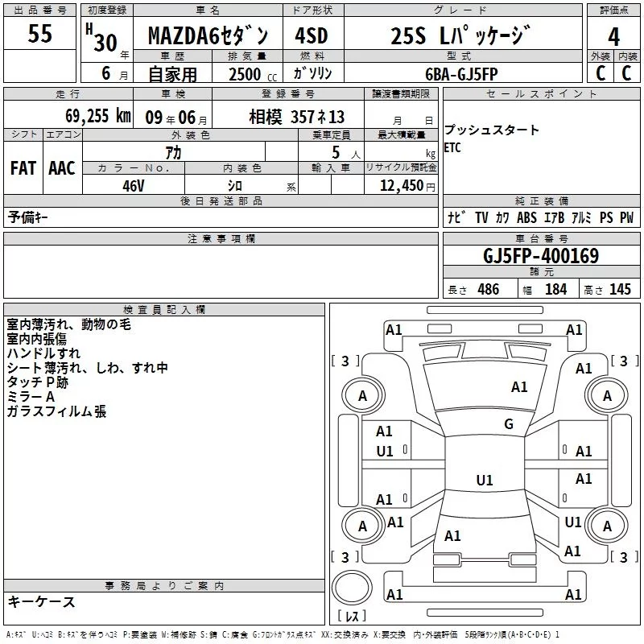Click the PS equipment code
This screenshot has height=644, width=644.
[606, 217]
